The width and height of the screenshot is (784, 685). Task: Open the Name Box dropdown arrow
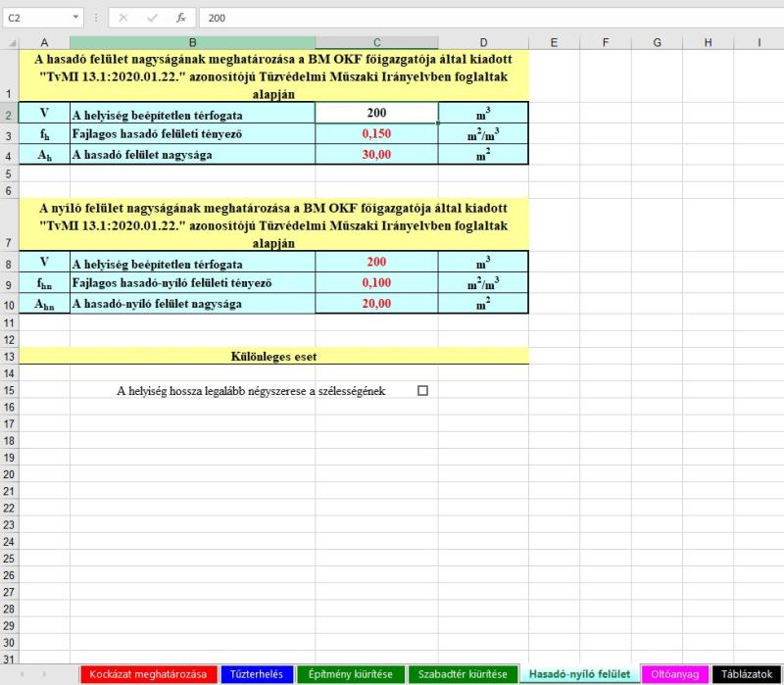[x=75, y=18]
